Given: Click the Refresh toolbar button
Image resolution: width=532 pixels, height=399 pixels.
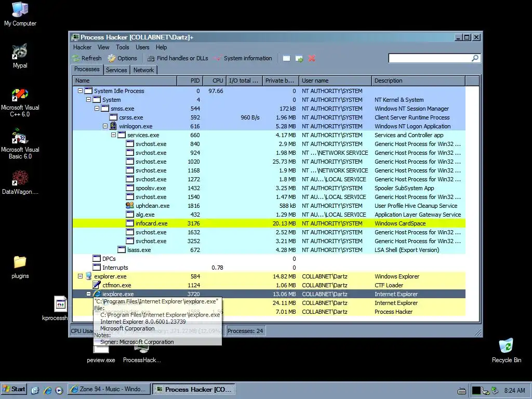Looking at the screenshot, I should pyautogui.click(x=87, y=58).
